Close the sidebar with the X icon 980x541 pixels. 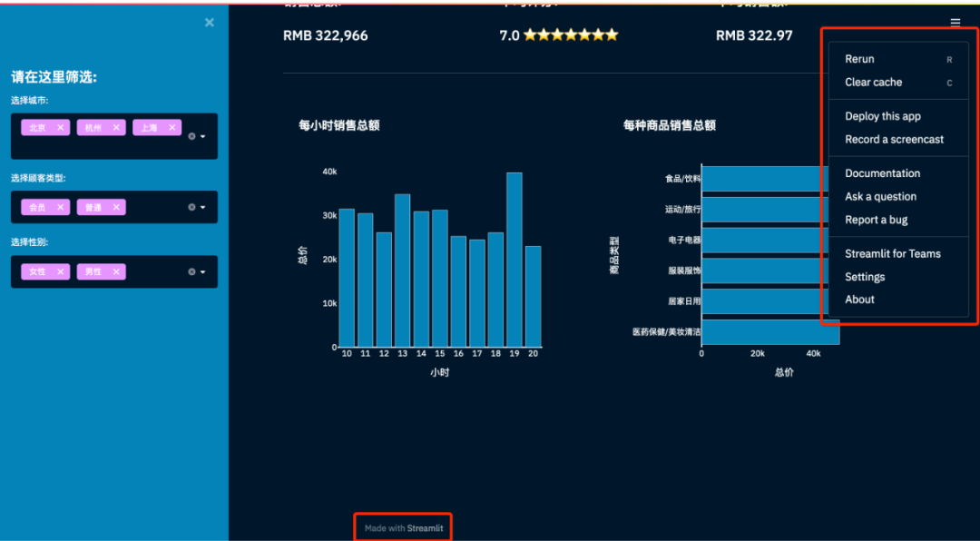[x=210, y=23]
